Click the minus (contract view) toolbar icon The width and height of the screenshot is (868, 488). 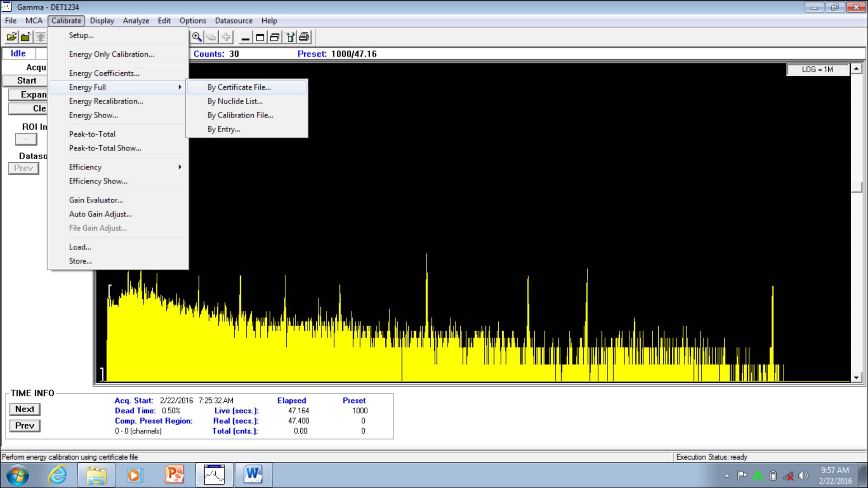pyautogui.click(x=245, y=37)
